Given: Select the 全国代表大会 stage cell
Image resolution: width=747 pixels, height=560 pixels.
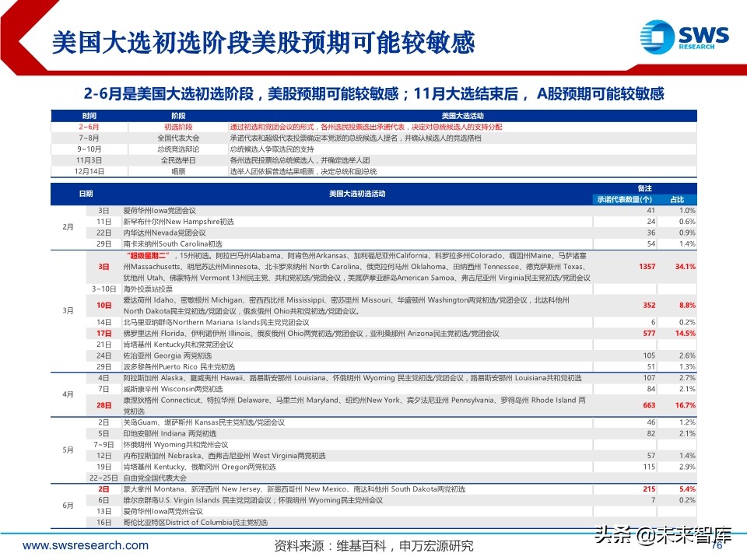Looking at the screenshot, I should click(x=178, y=138).
